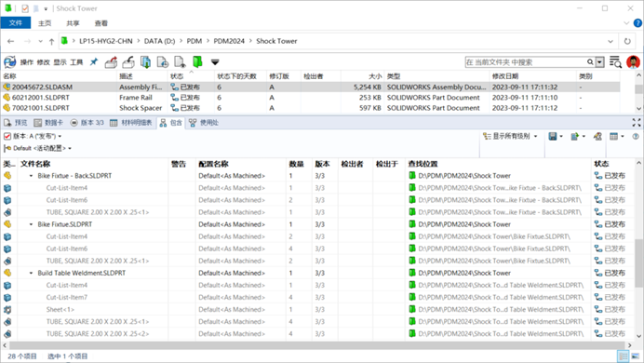Switch to the 使用处 where used tab
Viewport: 644px width, 363px height.
coord(204,123)
